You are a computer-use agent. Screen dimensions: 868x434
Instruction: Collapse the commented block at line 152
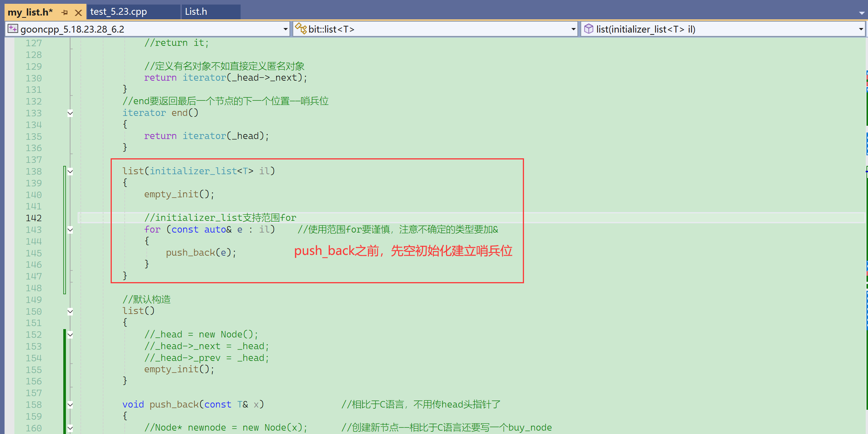coord(70,334)
